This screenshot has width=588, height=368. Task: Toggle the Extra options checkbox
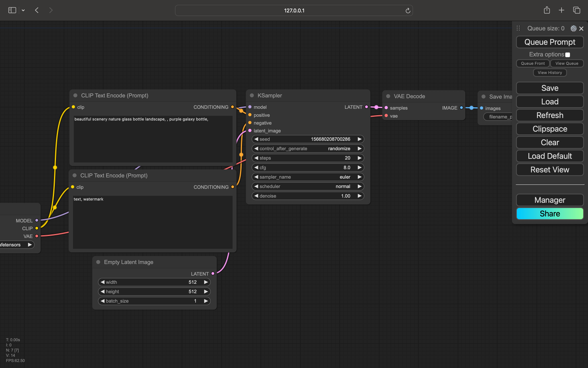click(568, 55)
